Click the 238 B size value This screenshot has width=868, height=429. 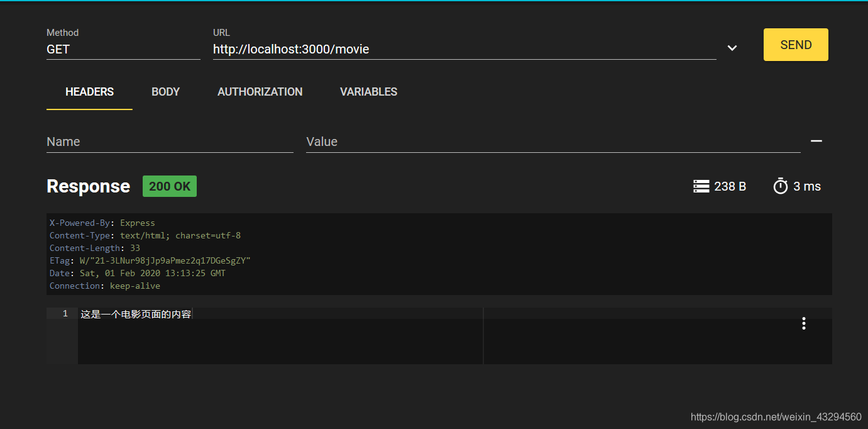click(730, 186)
